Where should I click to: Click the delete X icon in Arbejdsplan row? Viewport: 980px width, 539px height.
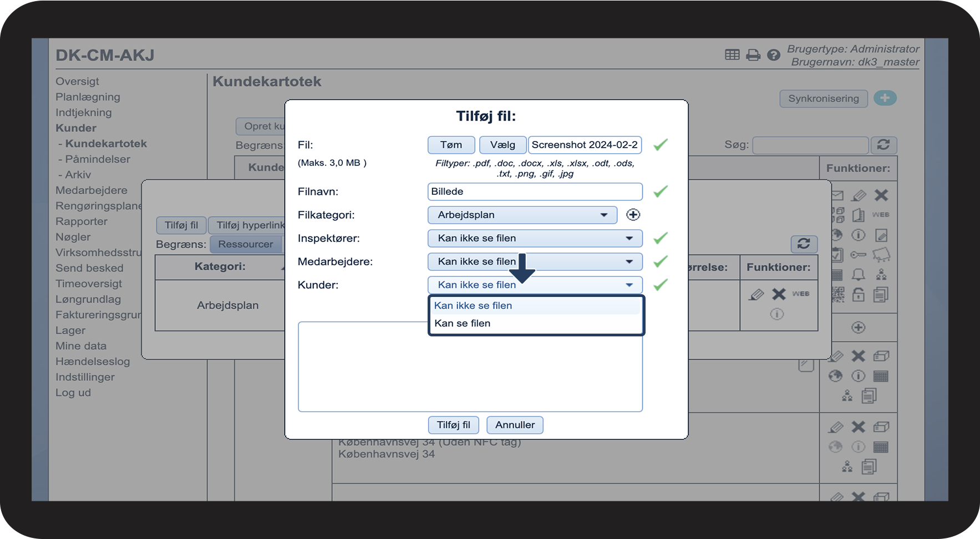(779, 294)
